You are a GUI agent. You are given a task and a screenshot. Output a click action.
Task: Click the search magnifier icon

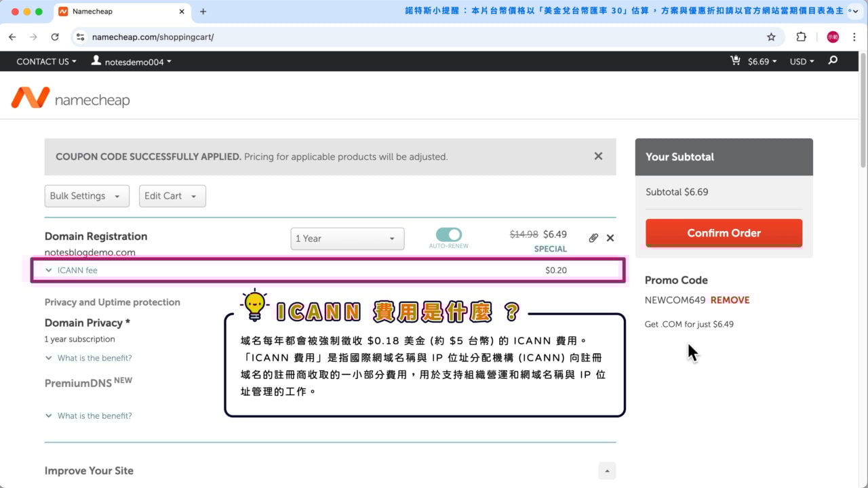coord(832,61)
